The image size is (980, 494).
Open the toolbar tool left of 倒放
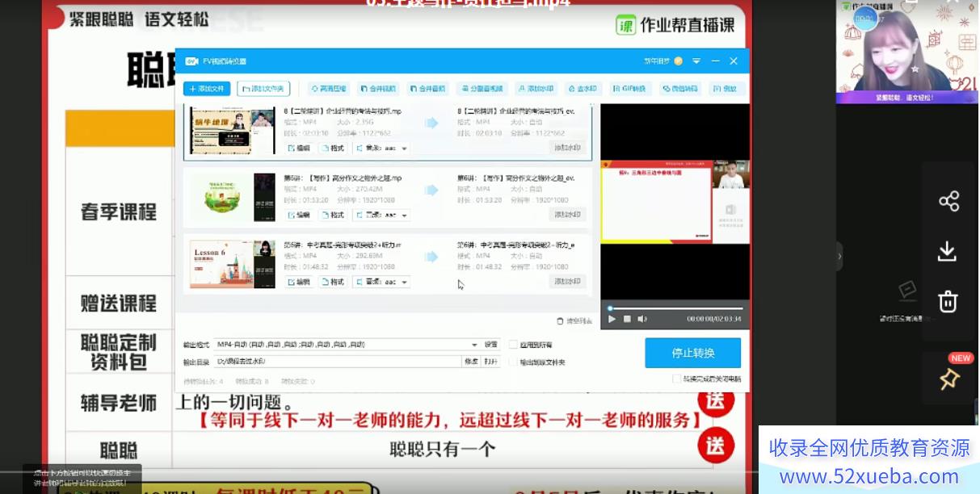680,89
